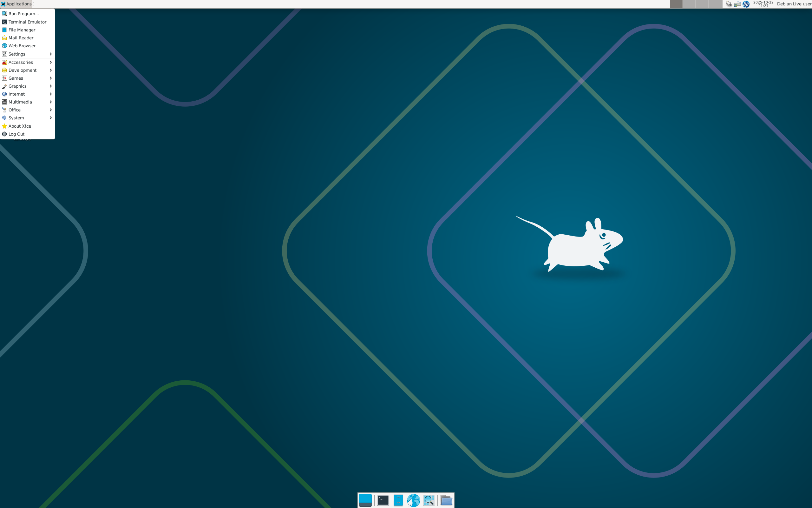Switch to the third workspace in pager
The width and height of the screenshot is (812, 508).
[x=702, y=4]
